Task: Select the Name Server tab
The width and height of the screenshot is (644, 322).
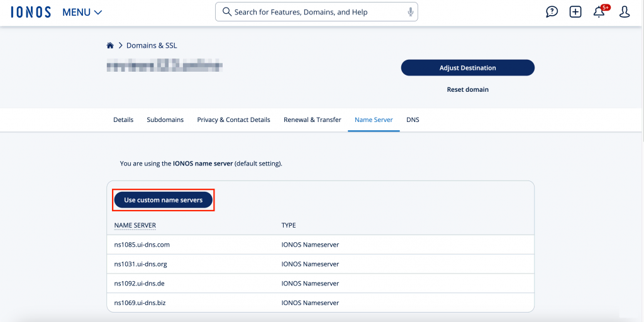Action: coord(374,119)
